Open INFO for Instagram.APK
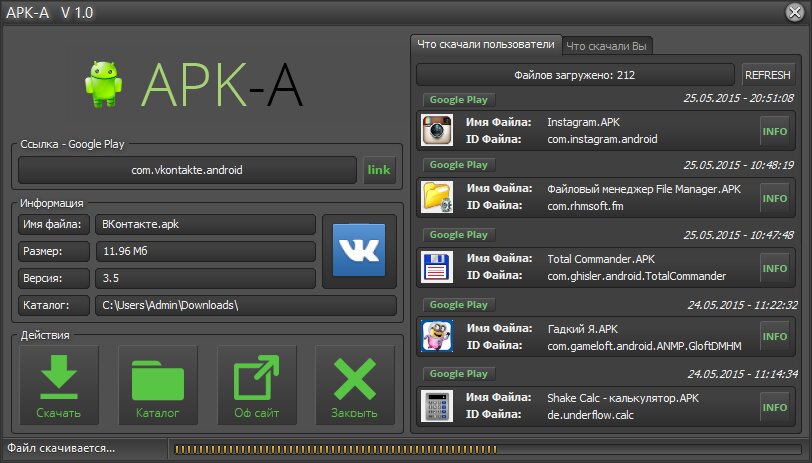The image size is (812, 463). tap(775, 131)
